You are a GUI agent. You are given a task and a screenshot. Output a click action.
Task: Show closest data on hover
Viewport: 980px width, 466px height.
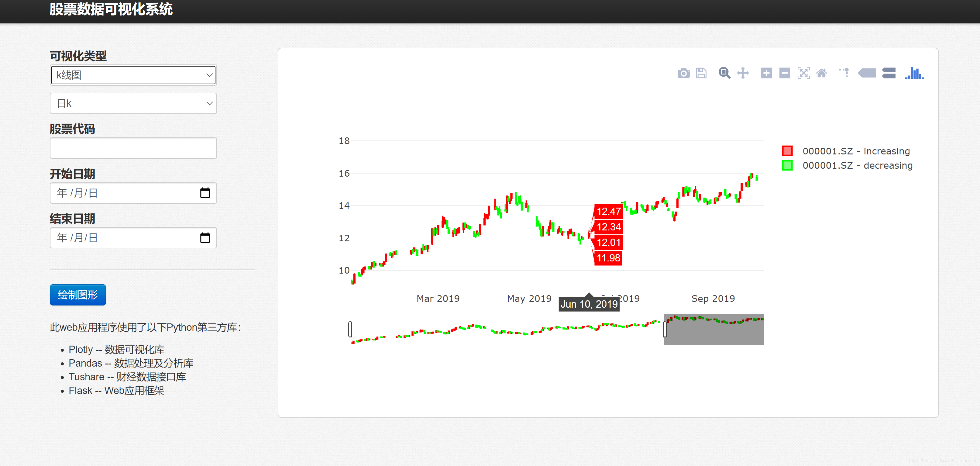tap(867, 73)
